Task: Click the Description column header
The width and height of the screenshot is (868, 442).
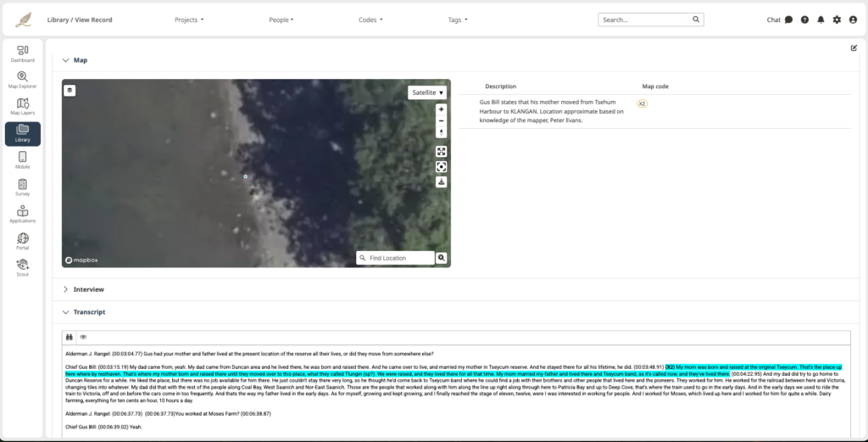Action: click(500, 87)
